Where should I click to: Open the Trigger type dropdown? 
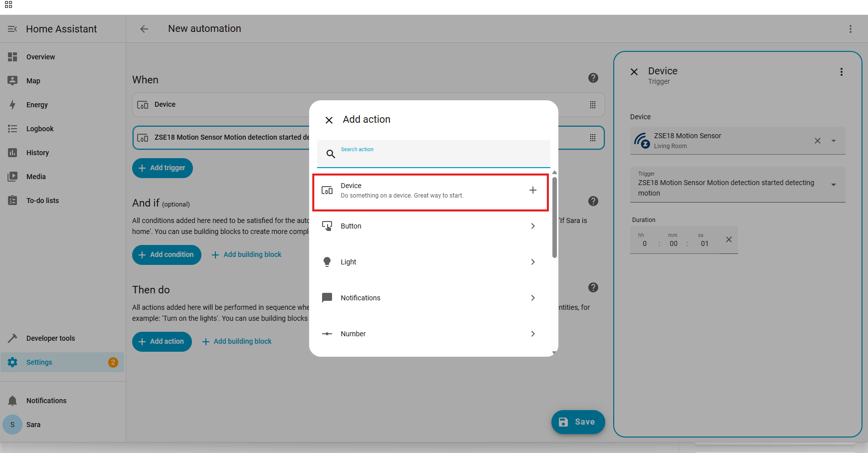tap(738, 185)
